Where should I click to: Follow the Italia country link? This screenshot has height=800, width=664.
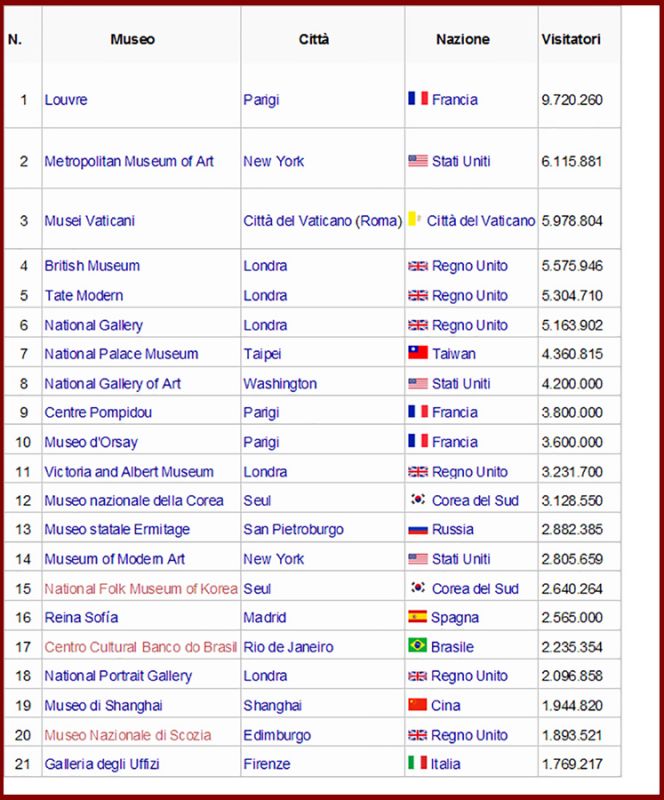[446, 764]
